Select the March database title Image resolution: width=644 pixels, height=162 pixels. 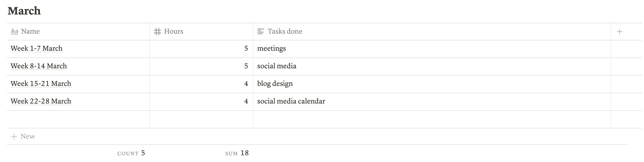click(24, 11)
